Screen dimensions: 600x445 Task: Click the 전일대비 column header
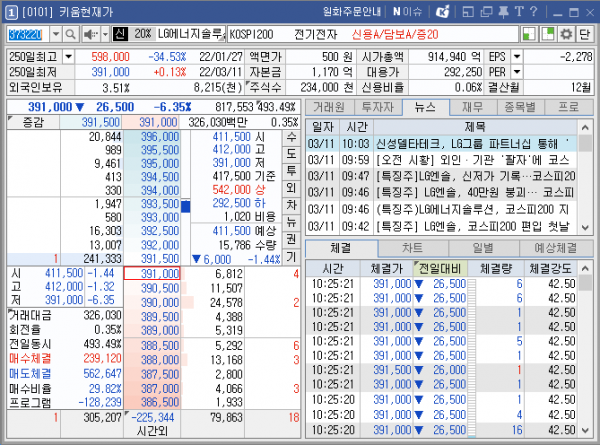point(440,269)
